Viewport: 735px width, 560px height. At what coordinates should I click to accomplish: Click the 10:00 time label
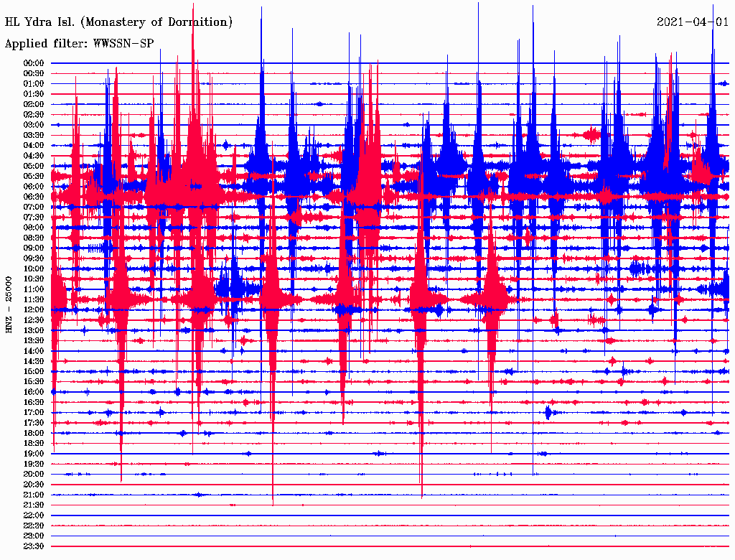(34, 269)
